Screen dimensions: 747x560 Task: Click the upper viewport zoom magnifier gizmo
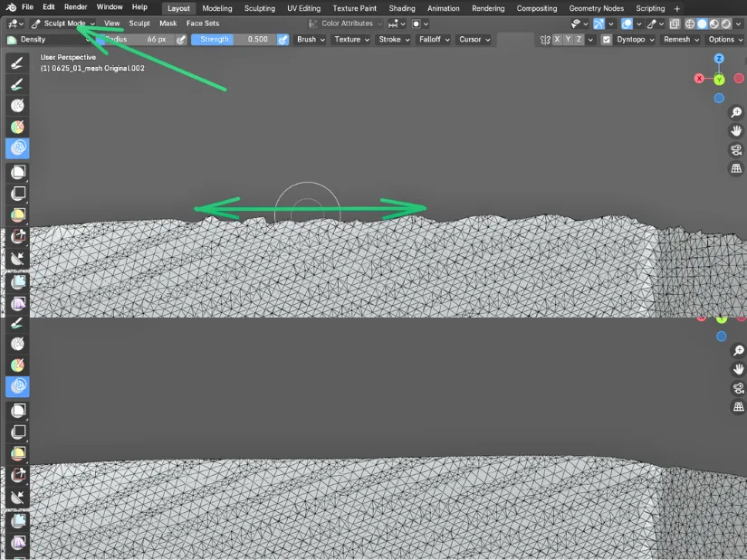coord(736,112)
